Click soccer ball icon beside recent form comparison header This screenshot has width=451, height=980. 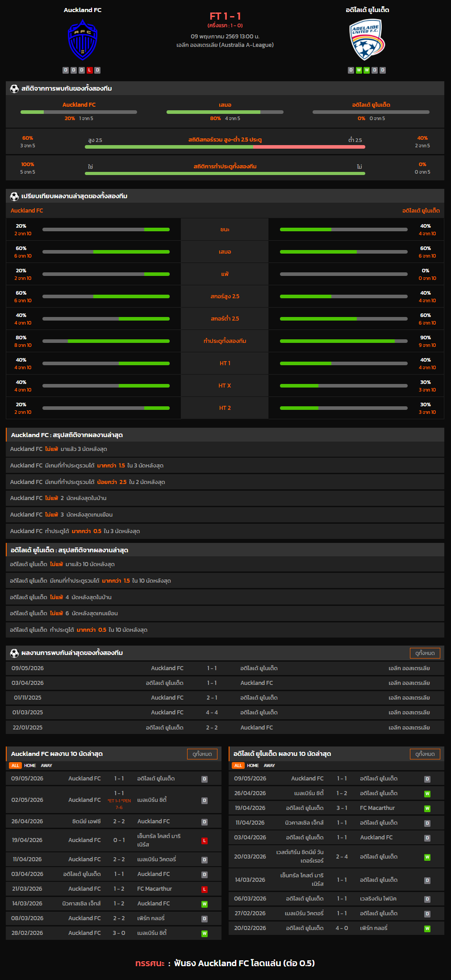(x=14, y=196)
